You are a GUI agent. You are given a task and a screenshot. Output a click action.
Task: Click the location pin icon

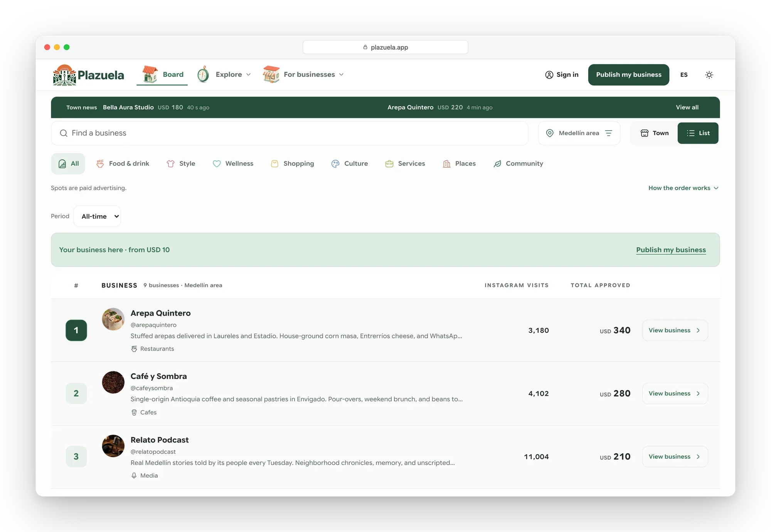tap(550, 133)
